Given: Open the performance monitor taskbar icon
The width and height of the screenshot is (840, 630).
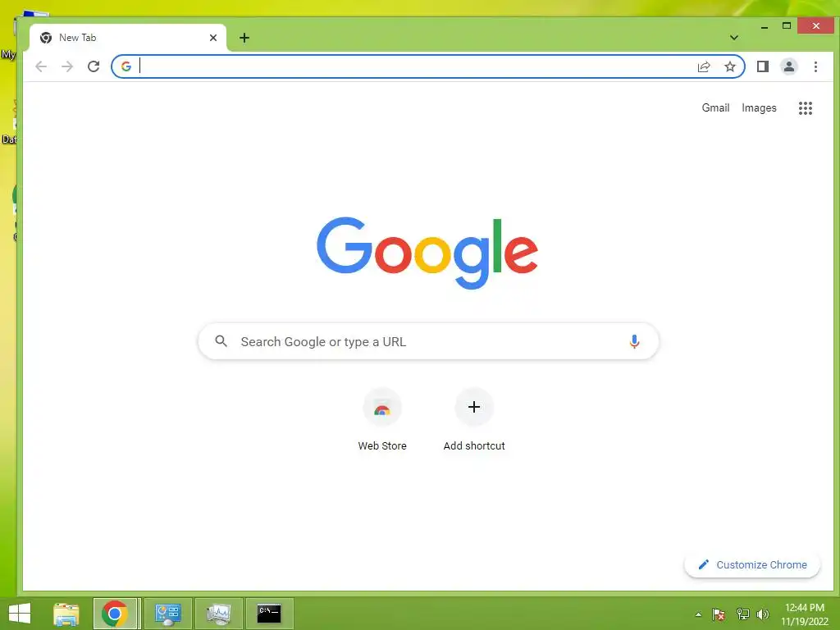Looking at the screenshot, I should pos(218,614).
